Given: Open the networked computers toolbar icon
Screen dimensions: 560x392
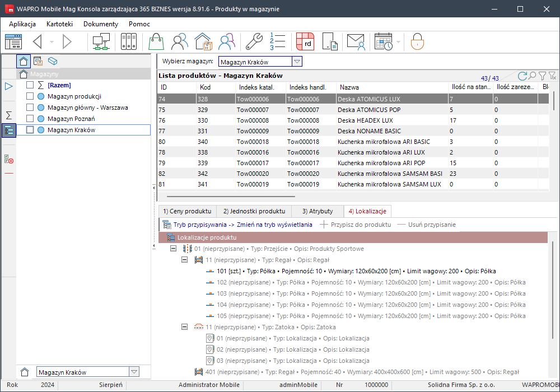Looking at the screenshot, I should pyautogui.click(x=101, y=42).
